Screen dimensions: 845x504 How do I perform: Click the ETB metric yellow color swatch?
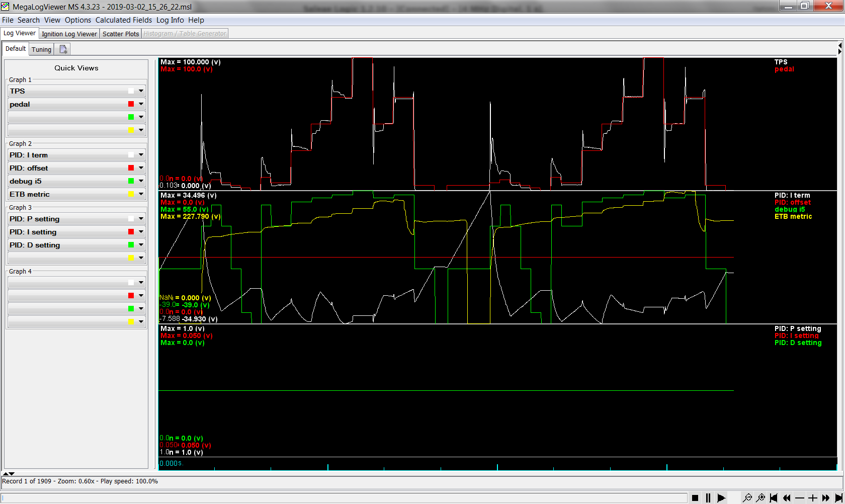point(131,194)
